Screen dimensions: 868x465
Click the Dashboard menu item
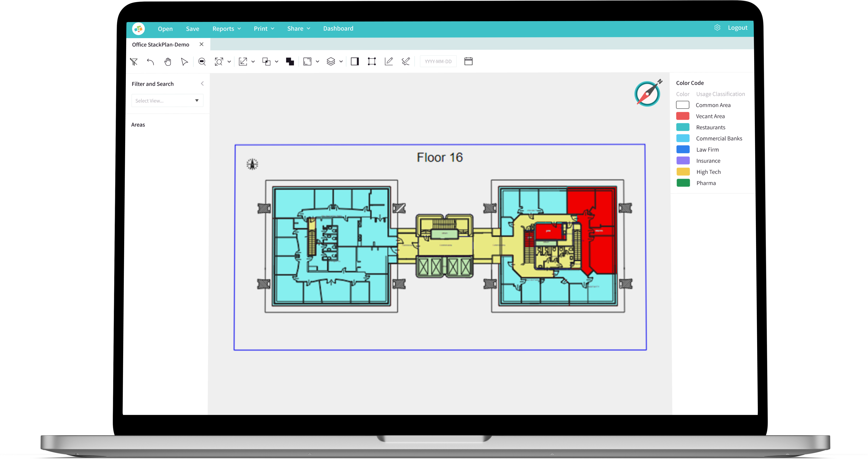click(338, 28)
